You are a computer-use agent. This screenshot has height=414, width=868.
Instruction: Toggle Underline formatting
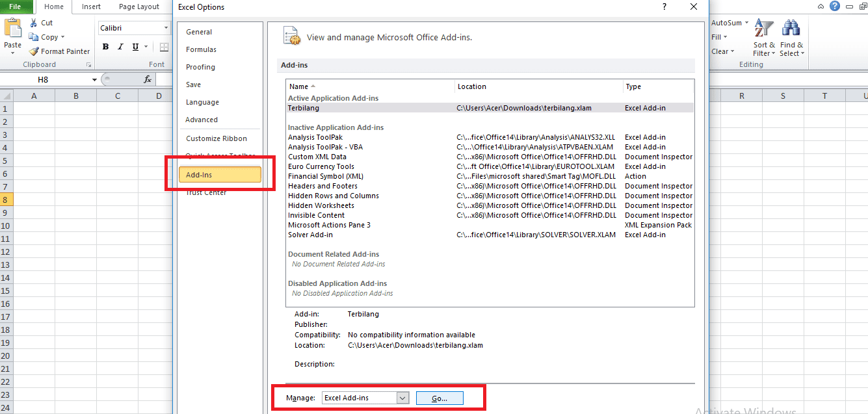[135, 47]
